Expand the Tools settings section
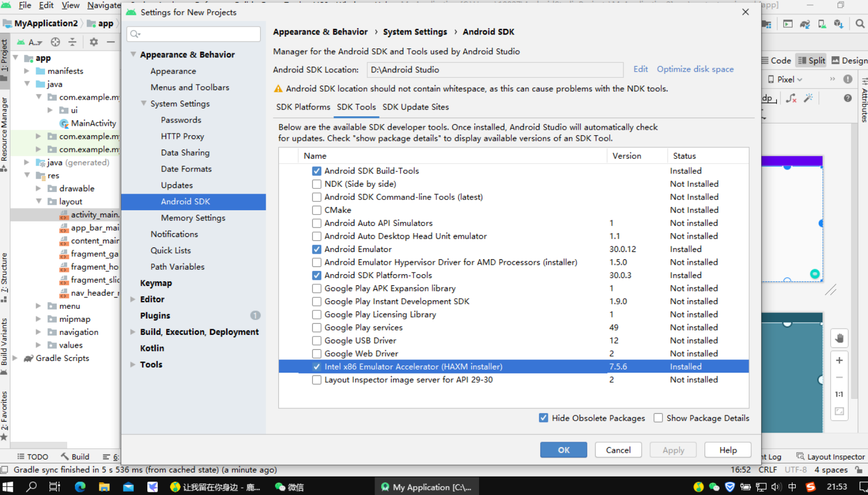Screen dimensions: 868x495 click(x=133, y=365)
